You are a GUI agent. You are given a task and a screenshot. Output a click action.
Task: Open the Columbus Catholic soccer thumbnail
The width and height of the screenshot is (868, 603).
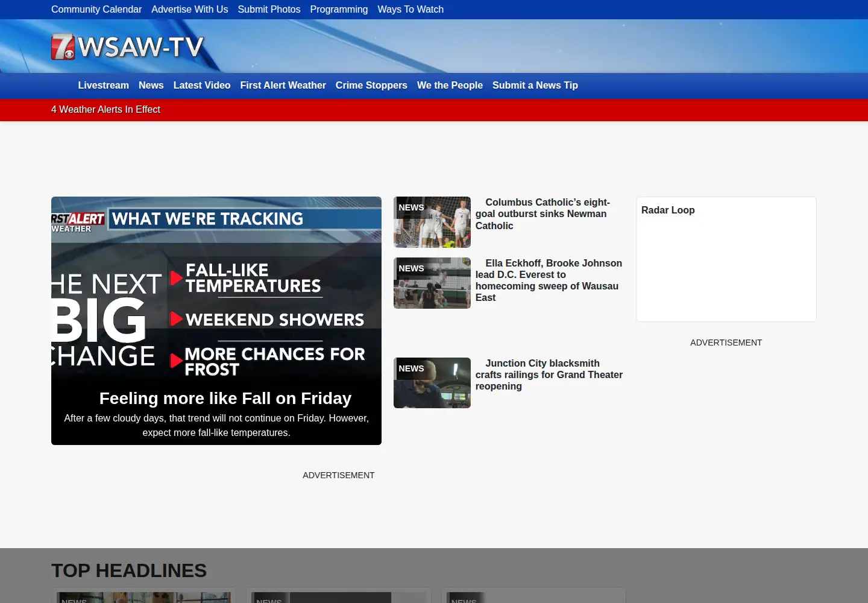[x=432, y=222]
